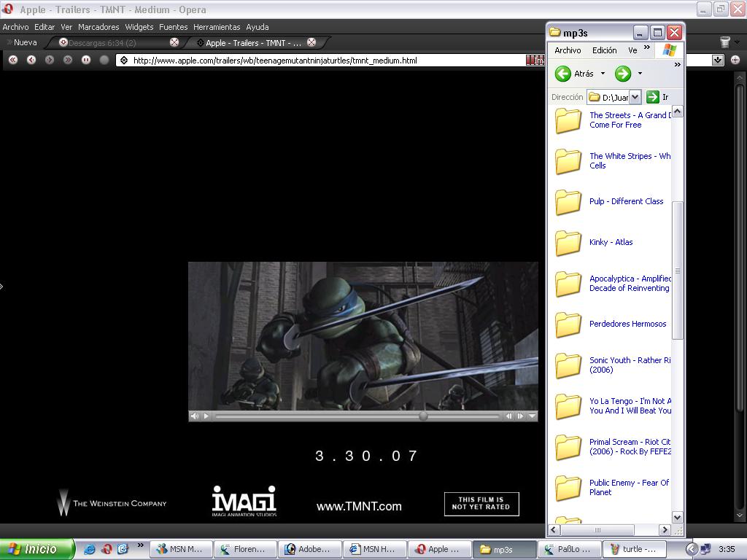The image size is (747, 560).
Task: Select Kinky - Atlas folder
Action: pos(595,242)
